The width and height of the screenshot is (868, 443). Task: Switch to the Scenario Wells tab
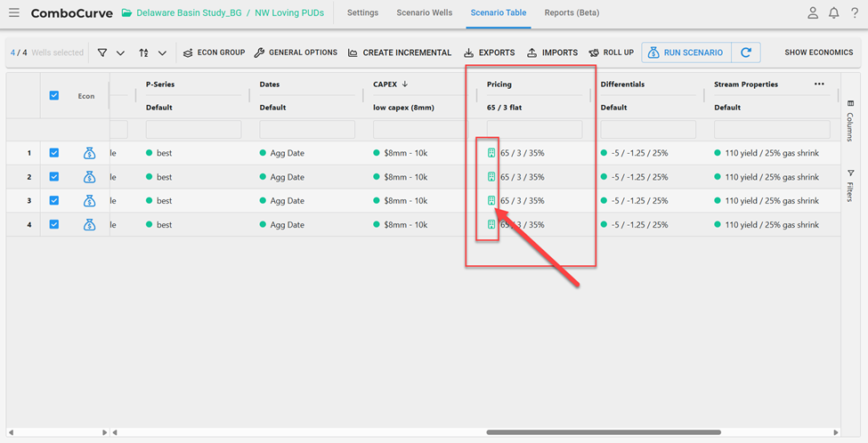click(x=424, y=13)
